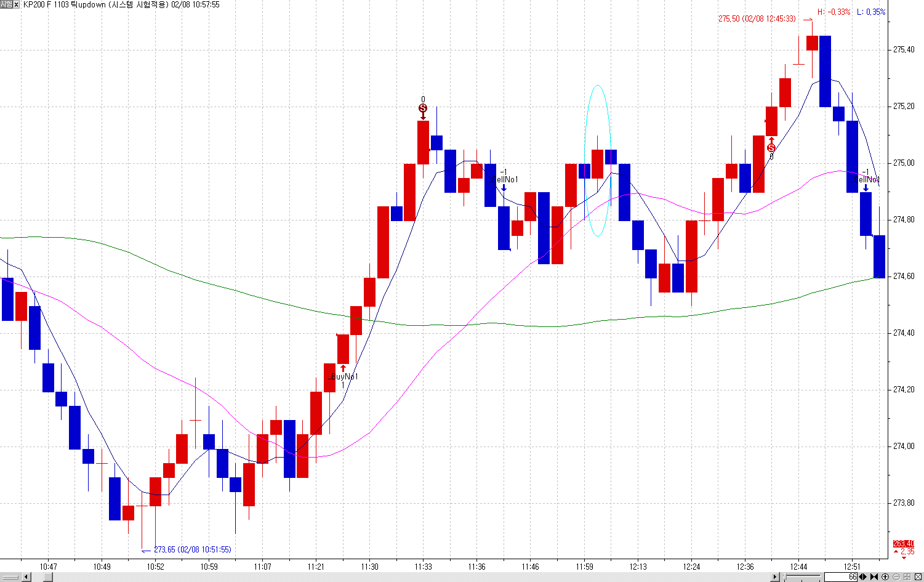Close the 시험 indicator with the x
The height and width of the screenshot is (582, 924).
pyautogui.click(x=17, y=4)
